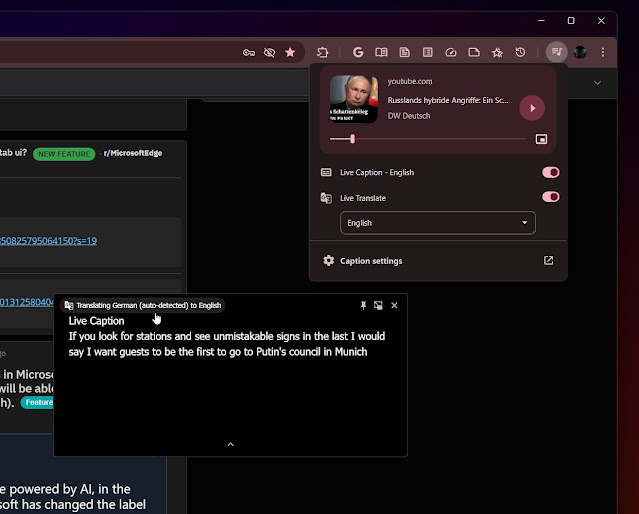
Task: Click the bookmark star icon
Action: coord(290,52)
